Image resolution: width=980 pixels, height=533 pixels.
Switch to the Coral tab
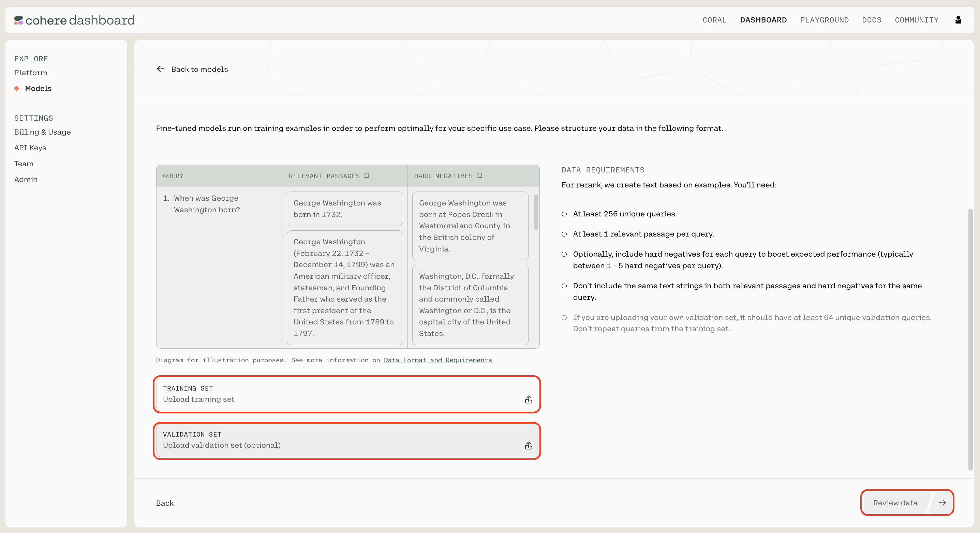[x=714, y=20]
